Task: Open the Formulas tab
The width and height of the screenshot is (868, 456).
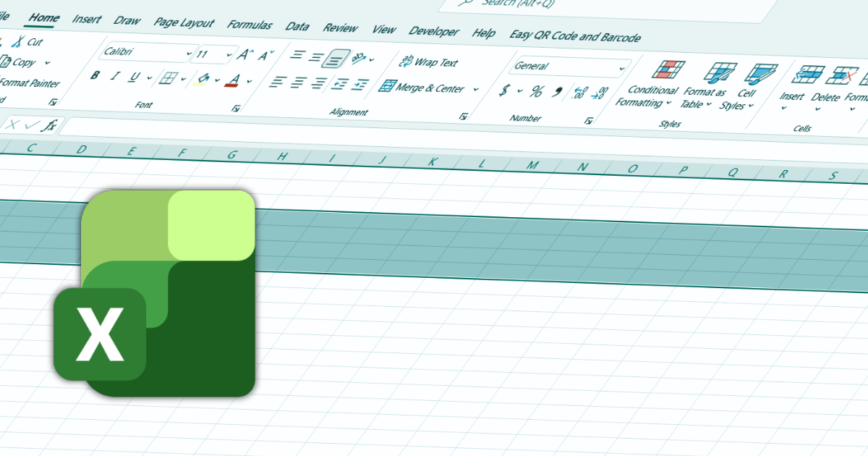Action: pos(250,25)
